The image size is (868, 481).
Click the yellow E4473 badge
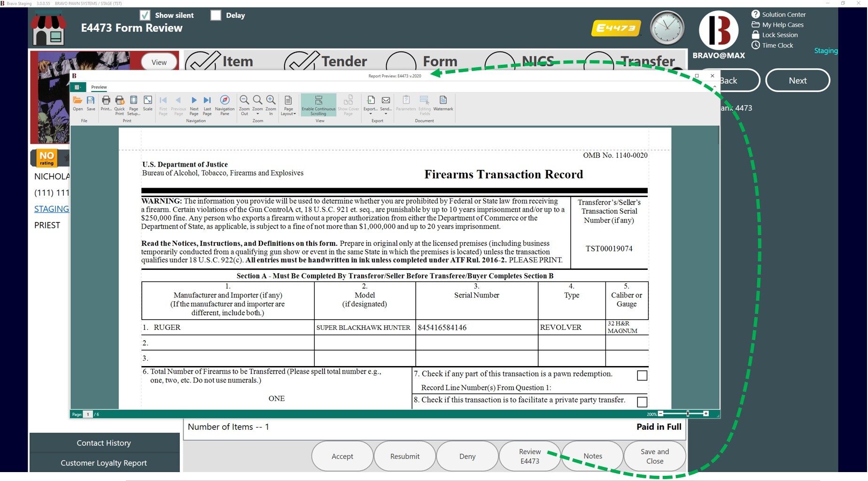point(616,28)
